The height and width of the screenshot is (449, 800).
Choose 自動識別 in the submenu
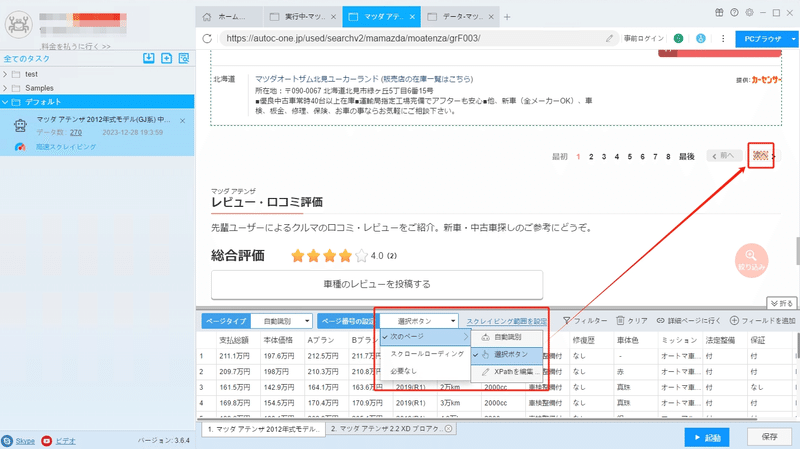coord(506,337)
